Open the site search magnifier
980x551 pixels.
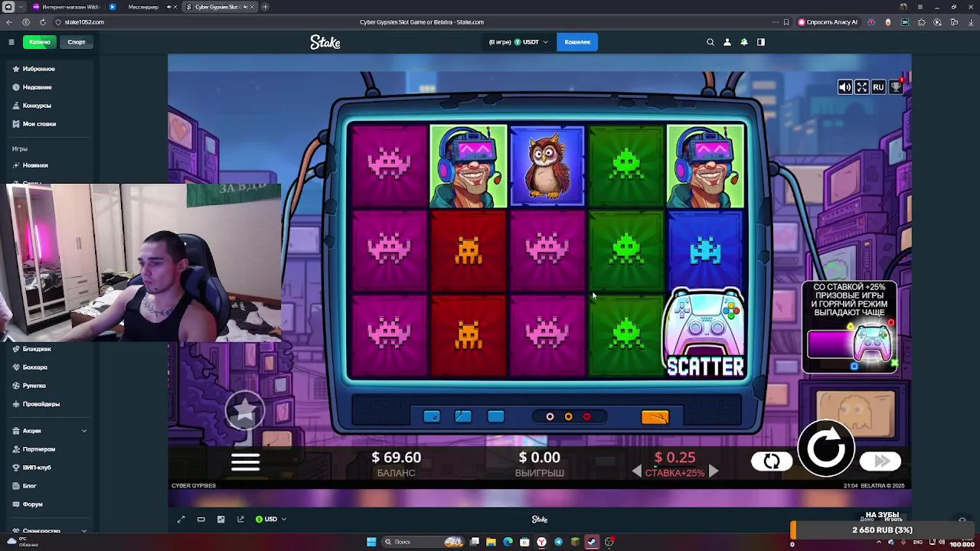point(710,42)
